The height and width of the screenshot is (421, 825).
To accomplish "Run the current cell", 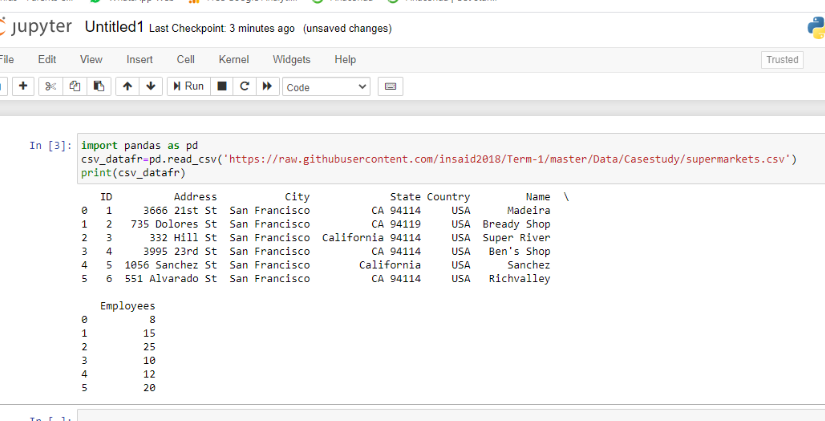I will [189, 86].
